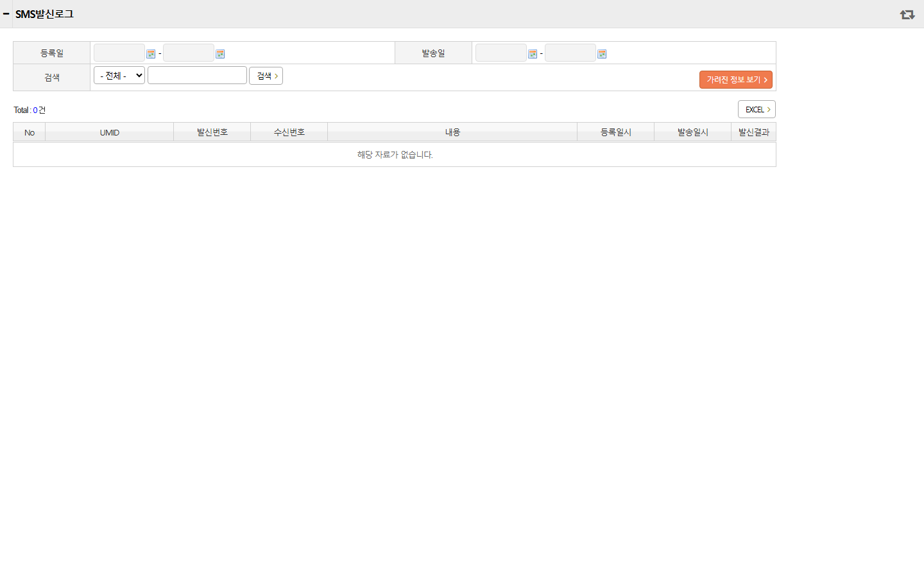Click the 내용 column header
Viewport: 924px width, 578px height.
point(452,132)
